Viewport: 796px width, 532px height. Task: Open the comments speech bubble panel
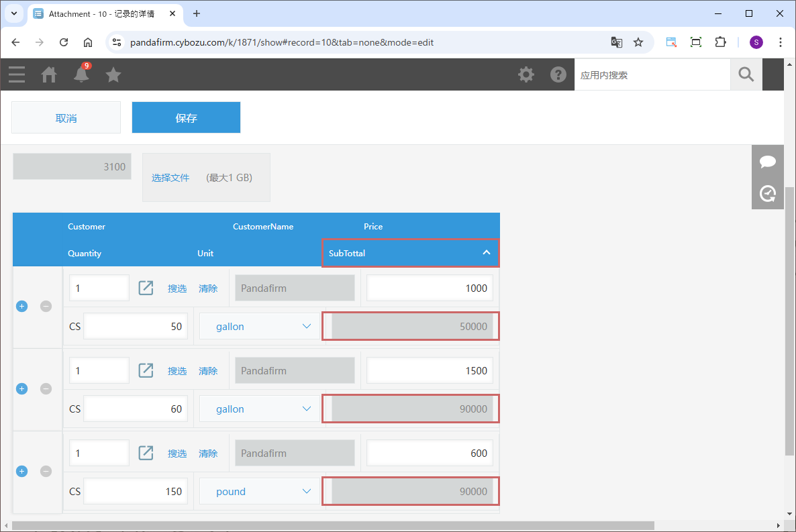pos(768,162)
